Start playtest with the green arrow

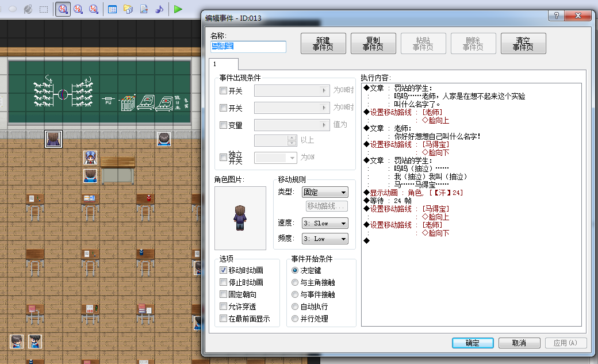click(x=178, y=9)
